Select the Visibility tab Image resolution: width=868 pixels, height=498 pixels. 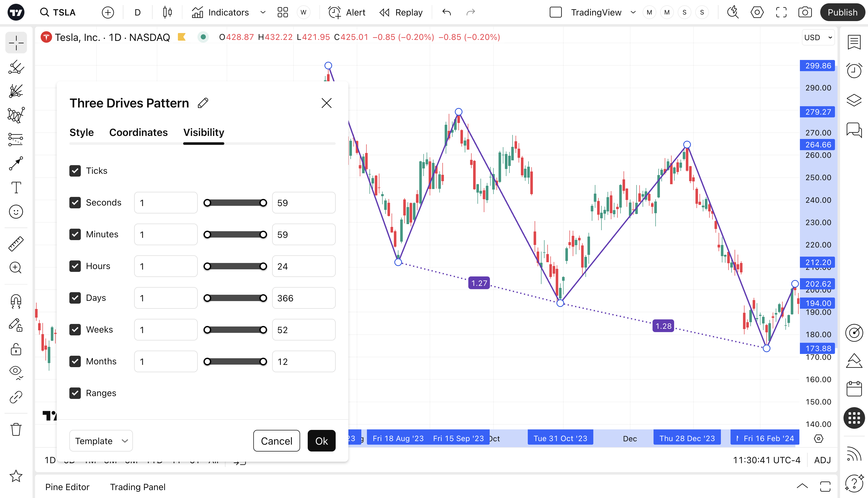204,132
